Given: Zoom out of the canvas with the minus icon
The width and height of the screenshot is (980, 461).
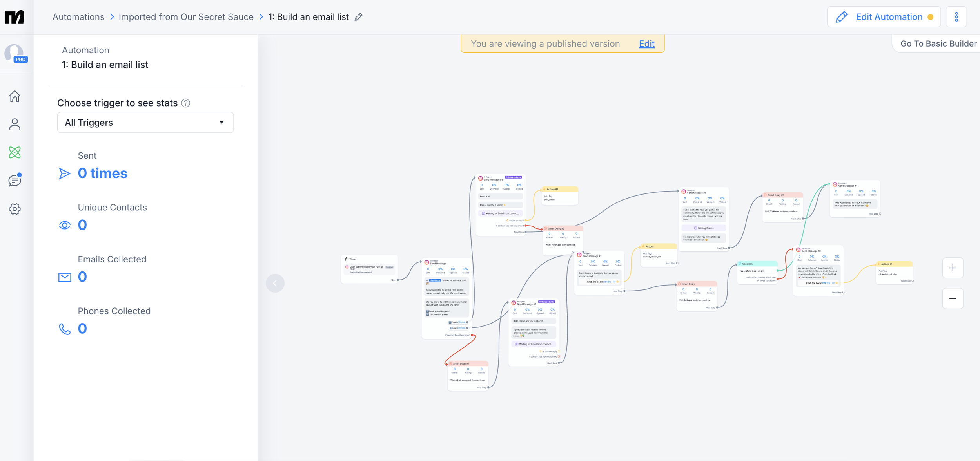Looking at the screenshot, I should click(x=953, y=298).
